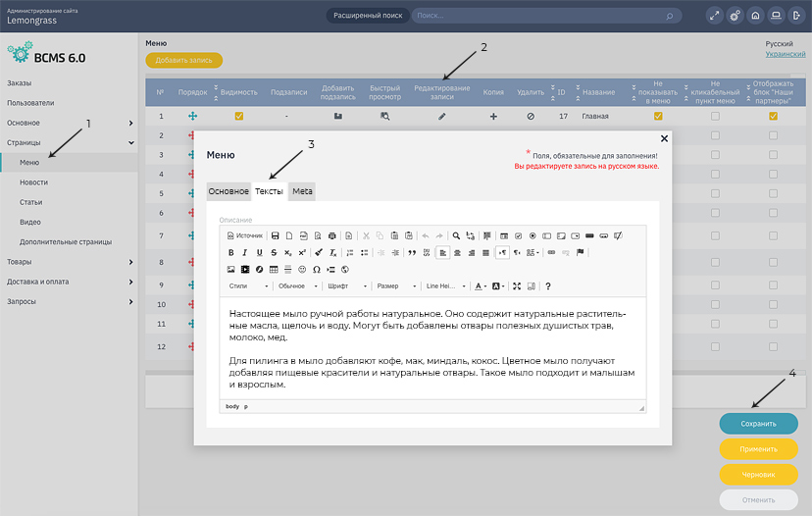812x516 pixels.
Task: Toggle 'Не кликабельный пункт меню' checkbox for Главная
Action: click(715, 116)
